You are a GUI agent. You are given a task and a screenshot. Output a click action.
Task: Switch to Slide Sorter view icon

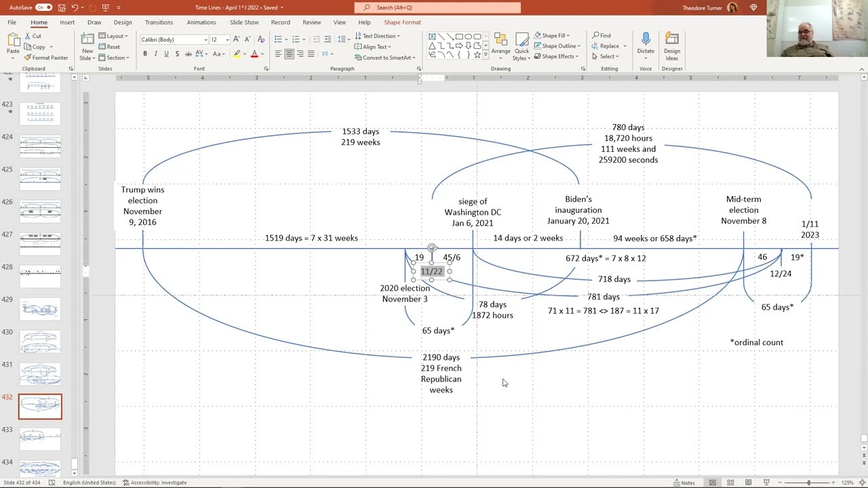tap(730, 483)
